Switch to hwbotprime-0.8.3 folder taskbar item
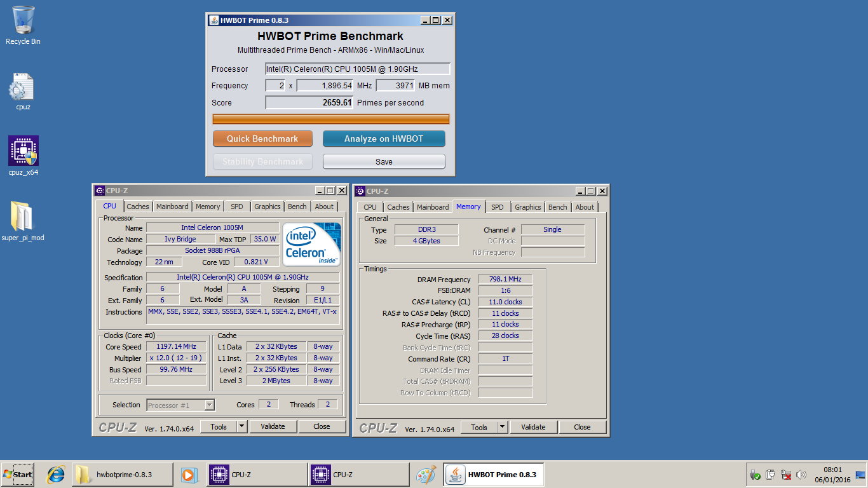The image size is (868, 488). [x=122, y=475]
